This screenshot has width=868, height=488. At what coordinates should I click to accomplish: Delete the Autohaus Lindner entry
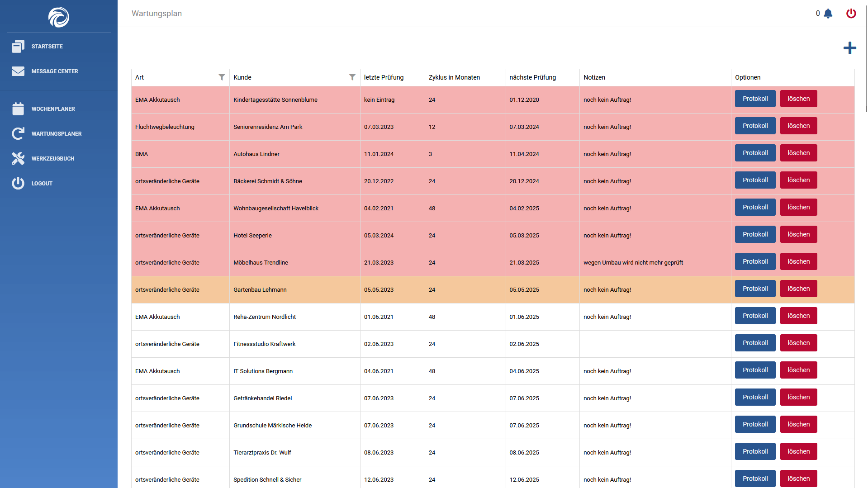tap(798, 153)
